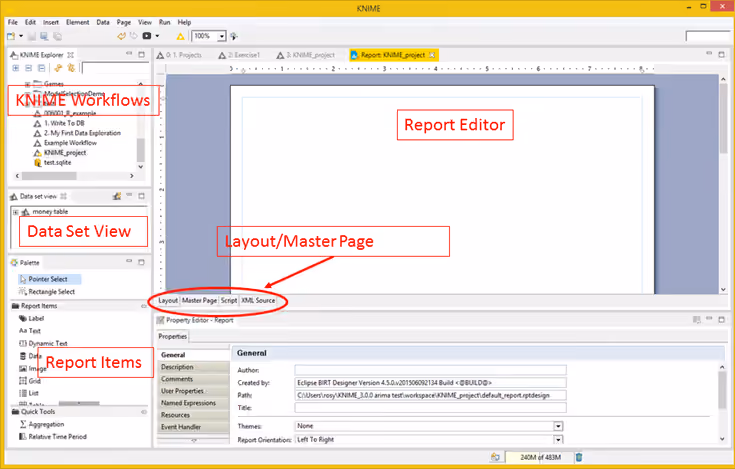The height and width of the screenshot is (469, 735).
Task: Click pin icon on Report Items drawer
Action: (x=144, y=306)
